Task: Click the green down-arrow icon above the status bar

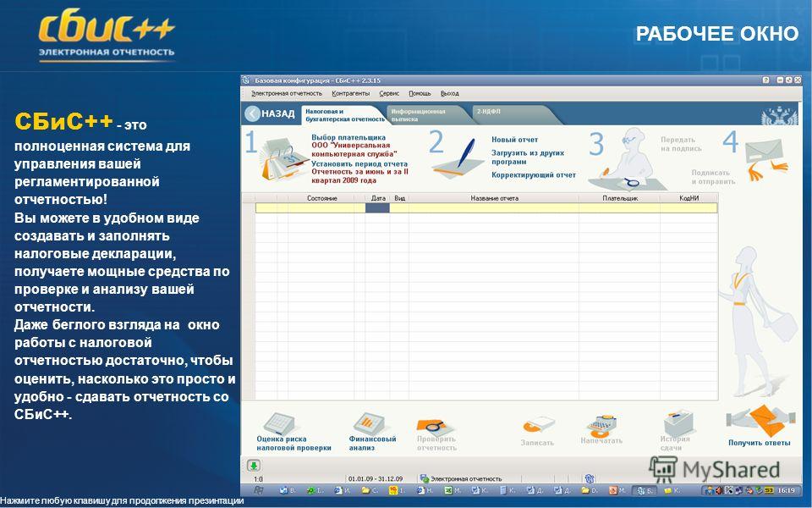Action: (253, 465)
